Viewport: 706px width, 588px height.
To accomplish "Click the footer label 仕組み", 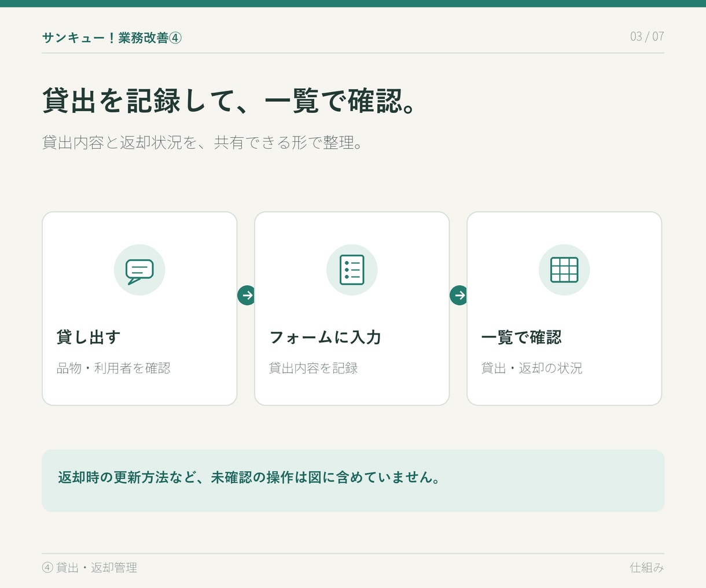I will tap(647, 568).
